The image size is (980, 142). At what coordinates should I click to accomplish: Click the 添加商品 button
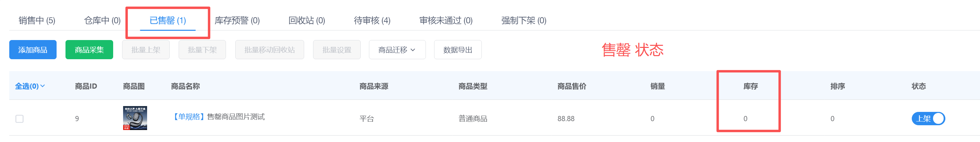(x=33, y=50)
